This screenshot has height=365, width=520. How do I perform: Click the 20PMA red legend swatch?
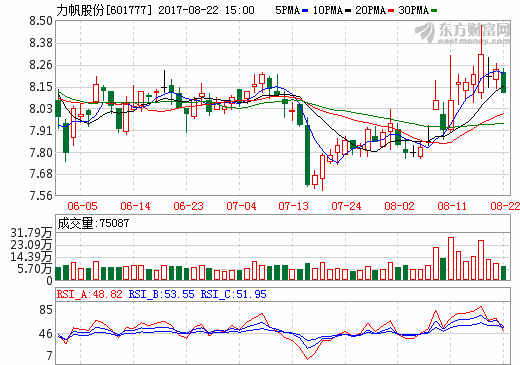coord(391,11)
